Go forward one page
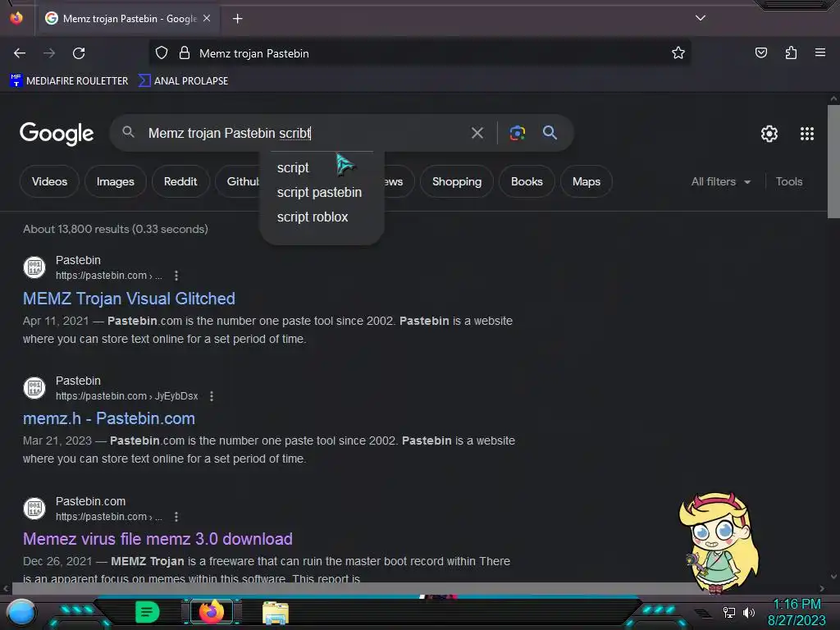The width and height of the screenshot is (840, 630). [49, 53]
